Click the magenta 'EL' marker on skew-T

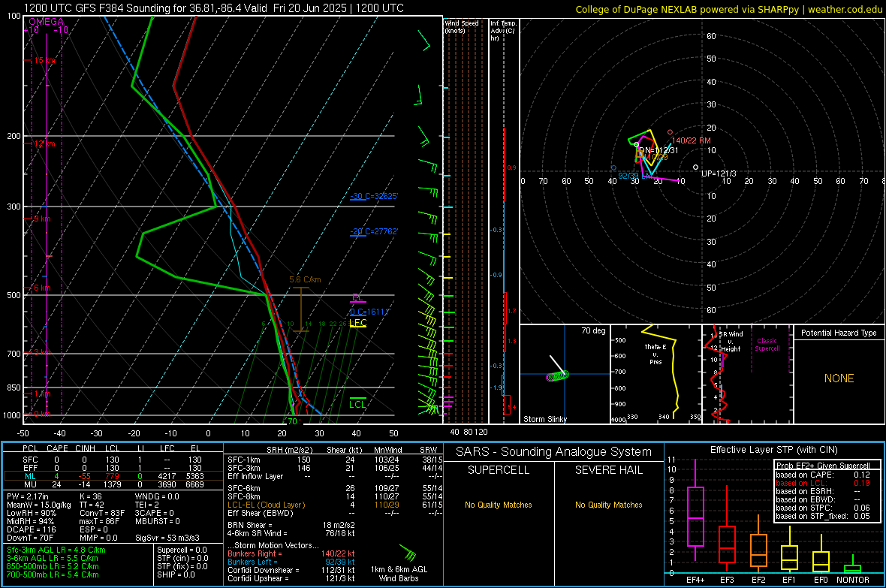pyautogui.click(x=357, y=297)
